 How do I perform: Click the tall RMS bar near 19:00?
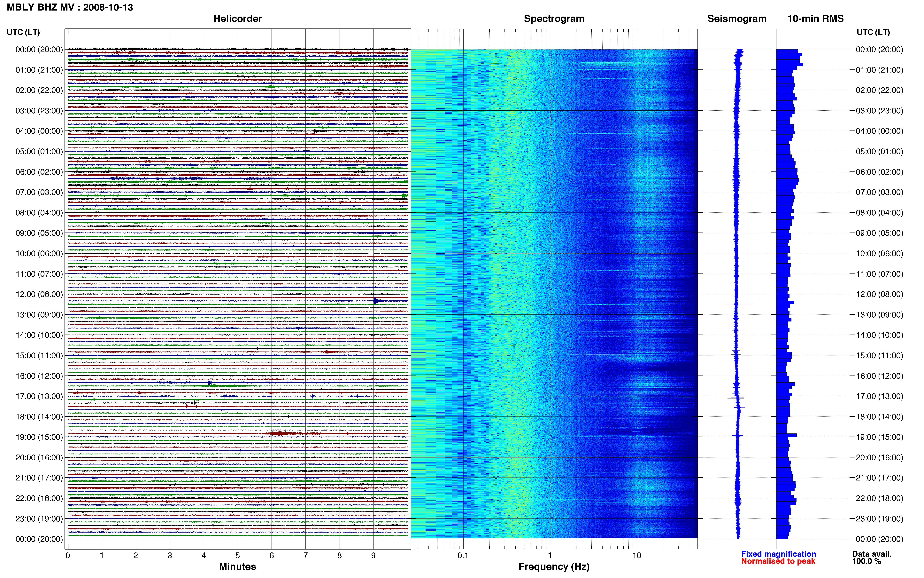[786, 435]
